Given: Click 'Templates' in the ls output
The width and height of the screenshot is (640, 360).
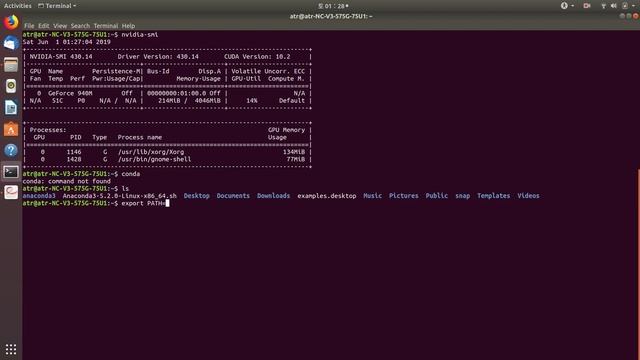Looking at the screenshot, I should (x=493, y=196).
